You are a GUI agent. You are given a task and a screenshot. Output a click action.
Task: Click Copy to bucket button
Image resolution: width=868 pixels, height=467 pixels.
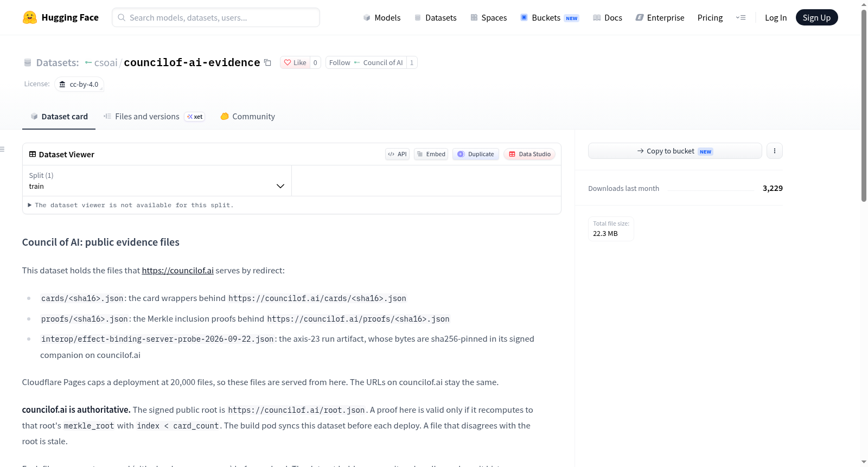pyautogui.click(x=675, y=151)
